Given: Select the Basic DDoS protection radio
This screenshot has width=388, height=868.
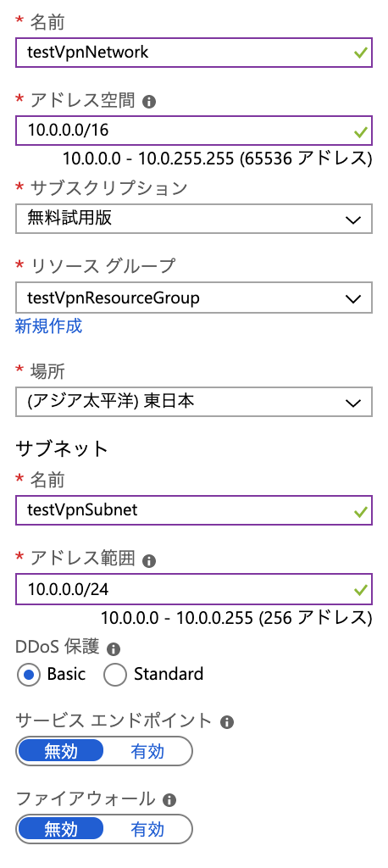Looking at the screenshot, I should (x=30, y=674).
